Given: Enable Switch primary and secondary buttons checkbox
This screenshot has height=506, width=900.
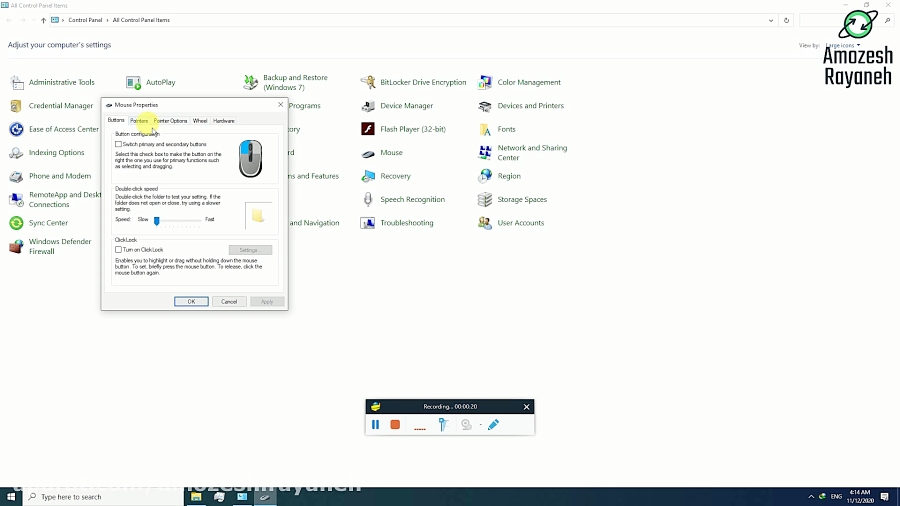Looking at the screenshot, I should pos(119,144).
